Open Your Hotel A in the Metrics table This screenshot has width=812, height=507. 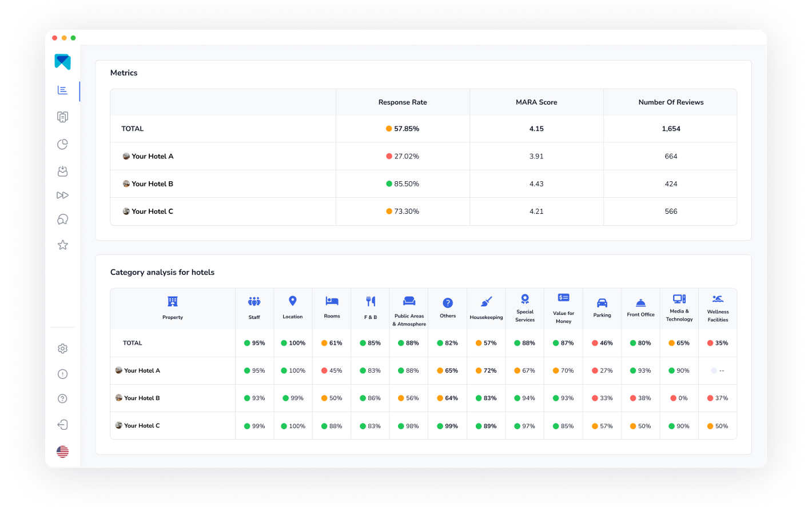[153, 156]
